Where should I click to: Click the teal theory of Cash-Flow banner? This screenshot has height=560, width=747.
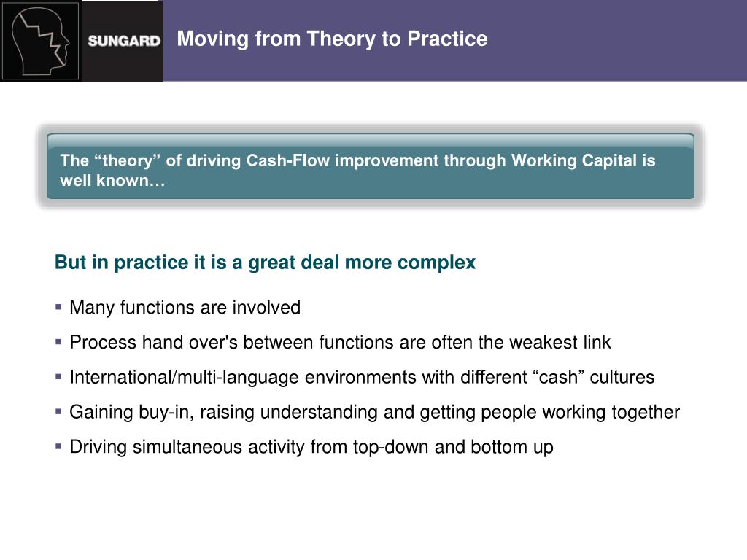(x=371, y=166)
